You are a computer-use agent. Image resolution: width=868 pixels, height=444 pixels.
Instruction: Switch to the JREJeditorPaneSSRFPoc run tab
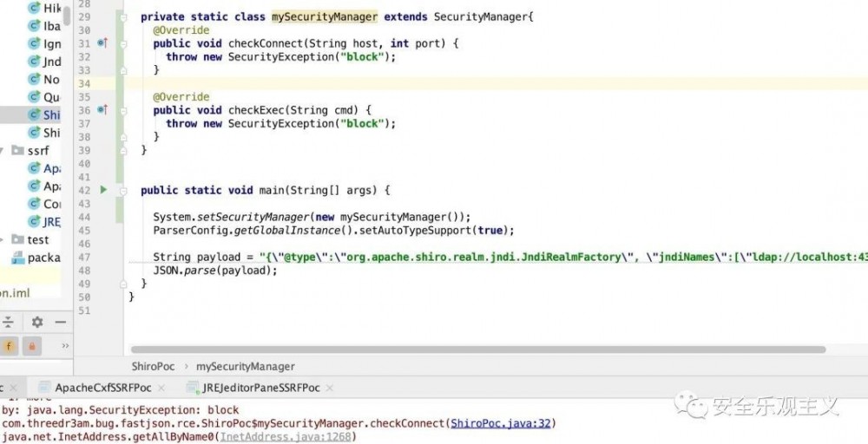260,388
